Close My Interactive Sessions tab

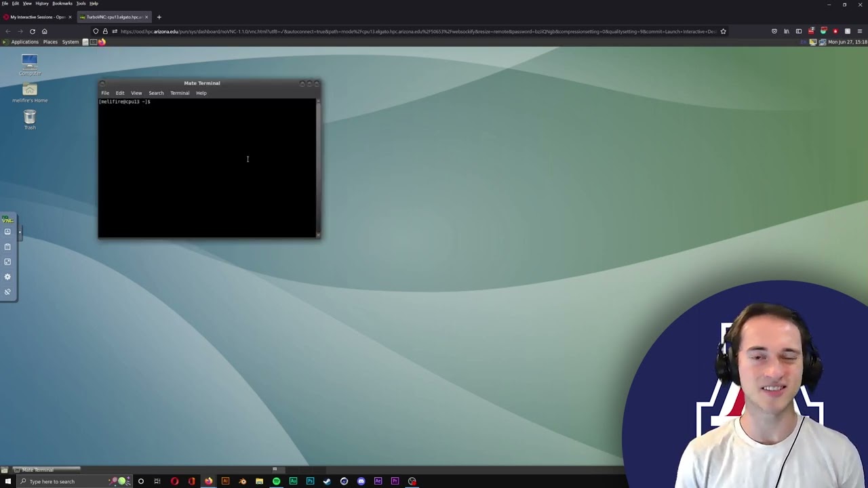point(69,17)
